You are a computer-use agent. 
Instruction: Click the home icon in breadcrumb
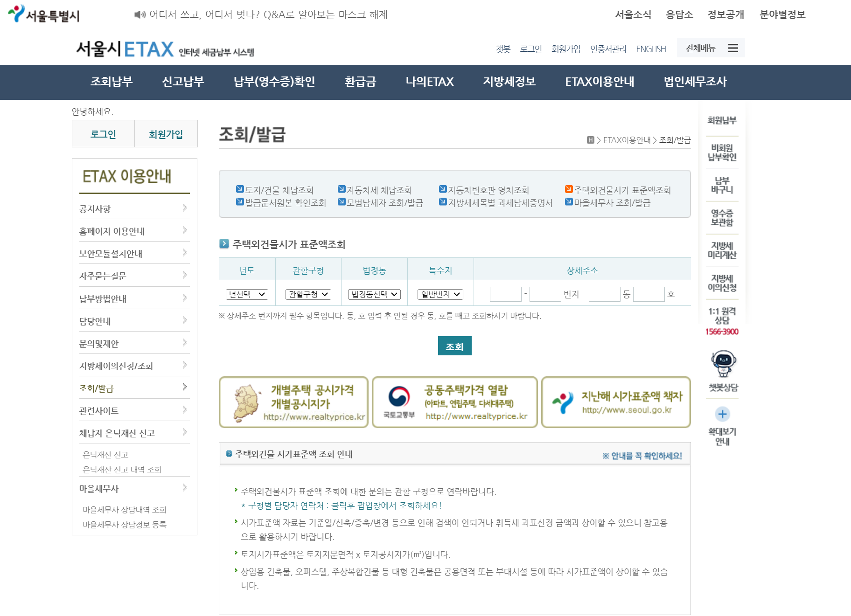tap(590, 140)
